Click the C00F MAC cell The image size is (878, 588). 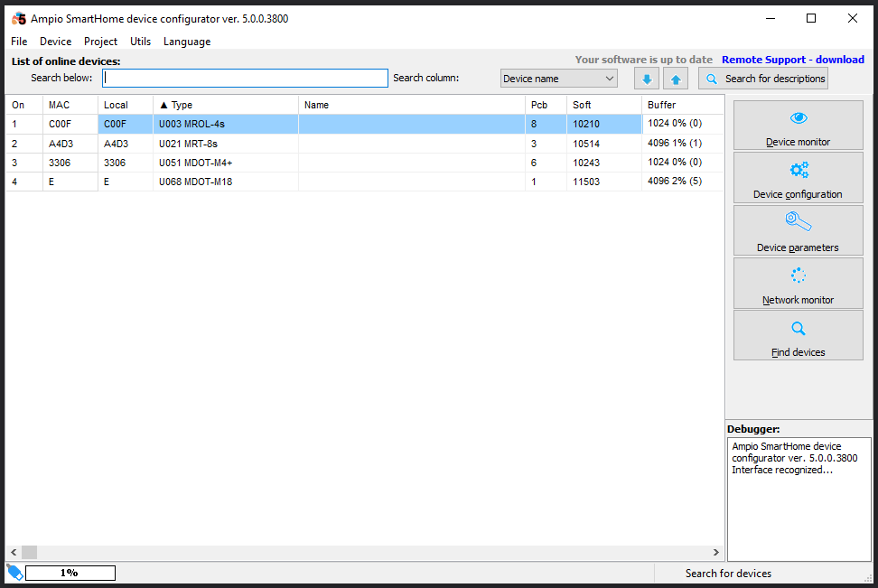(x=70, y=124)
